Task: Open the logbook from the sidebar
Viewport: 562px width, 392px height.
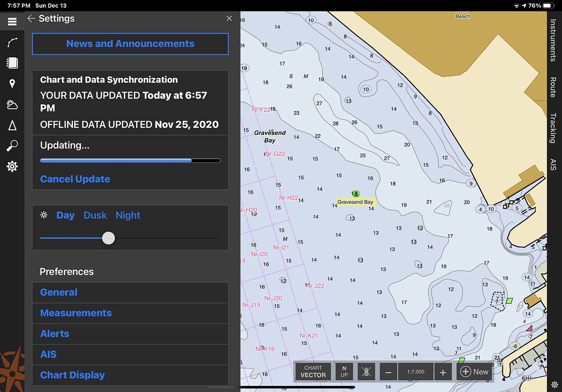Action: coord(12,63)
